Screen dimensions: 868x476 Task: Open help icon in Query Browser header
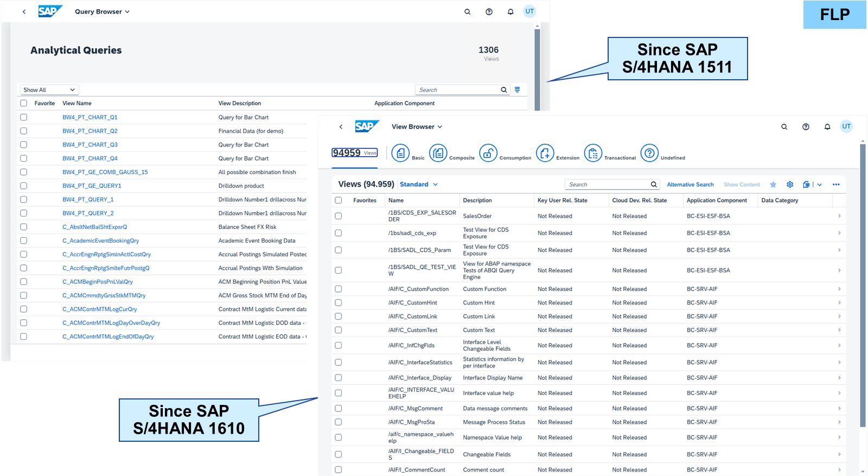tap(489, 11)
